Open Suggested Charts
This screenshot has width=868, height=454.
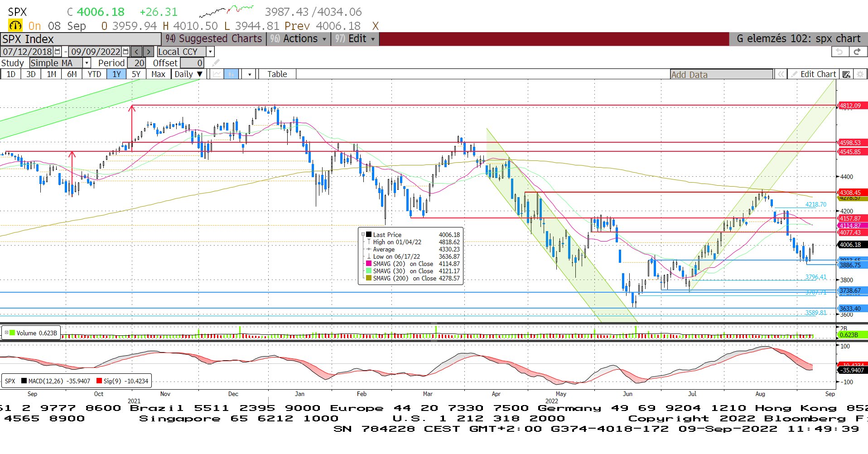tap(214, 39)
